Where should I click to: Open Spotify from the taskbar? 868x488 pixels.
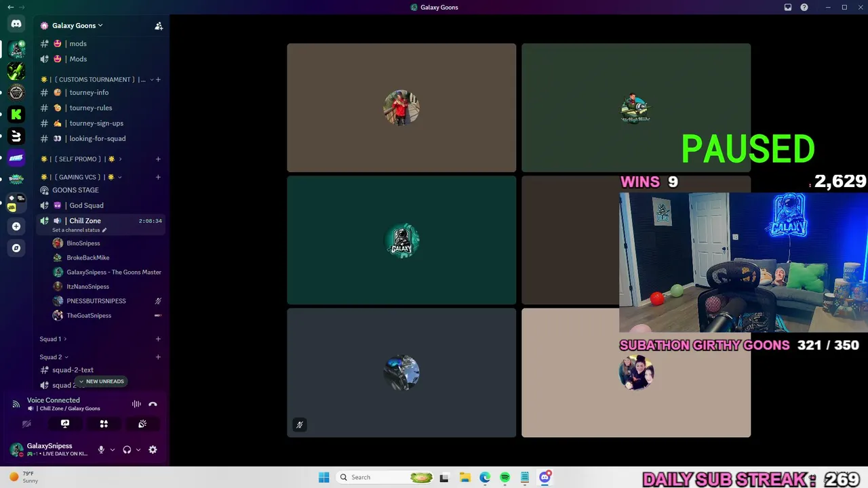pyautogui.click(x=505, y=477)
